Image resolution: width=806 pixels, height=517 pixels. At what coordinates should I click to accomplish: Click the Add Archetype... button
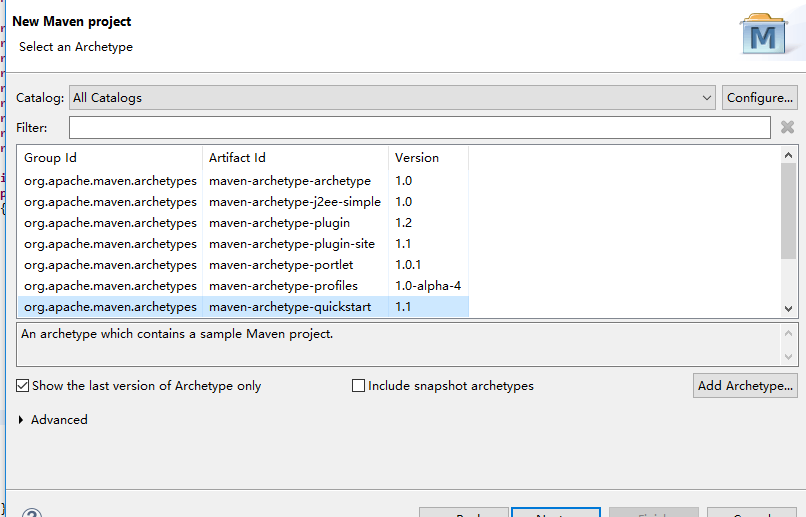tap(745, 385)
